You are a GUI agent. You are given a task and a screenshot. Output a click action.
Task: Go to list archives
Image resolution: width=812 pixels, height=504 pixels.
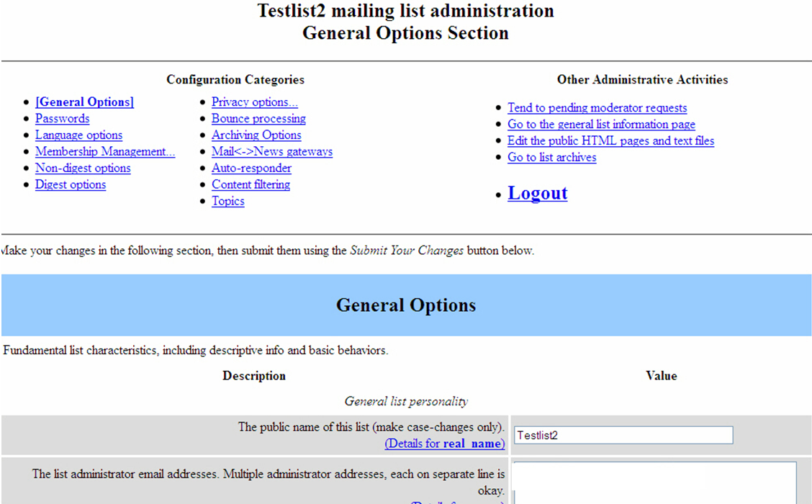coord(551,158)
